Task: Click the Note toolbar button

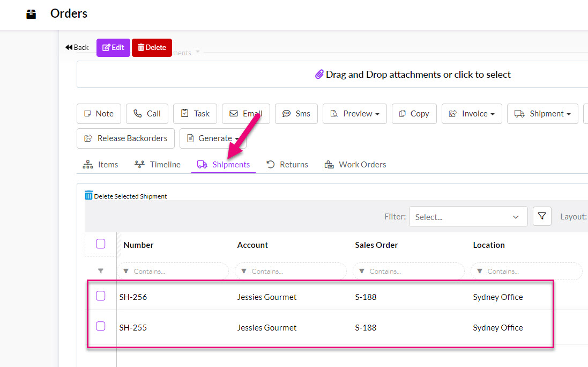Action: pyautogui.click(x=99, y=114)
